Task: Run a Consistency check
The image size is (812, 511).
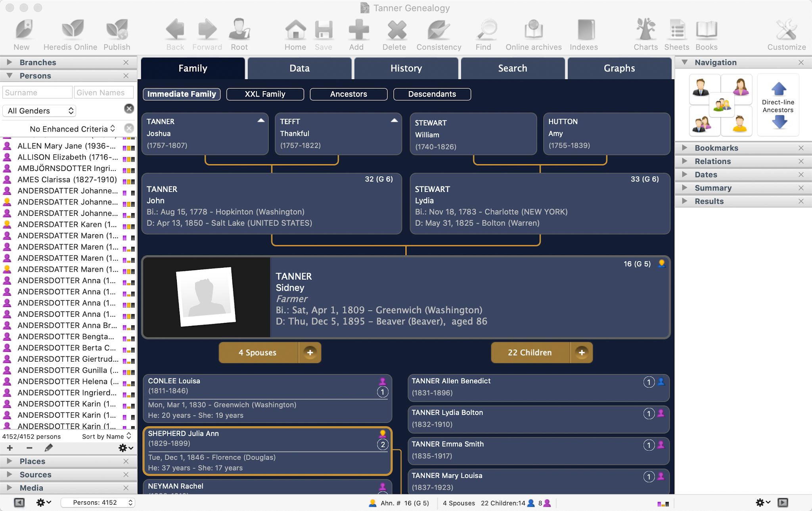Action: 438,34
